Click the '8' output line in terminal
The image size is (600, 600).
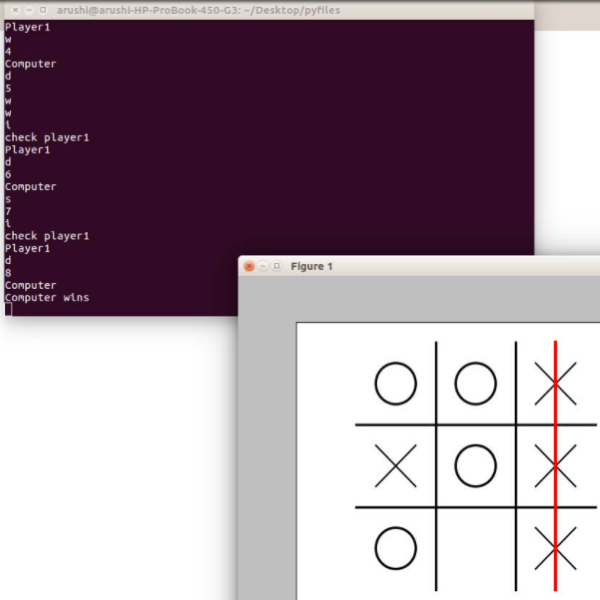click(8, 273)
